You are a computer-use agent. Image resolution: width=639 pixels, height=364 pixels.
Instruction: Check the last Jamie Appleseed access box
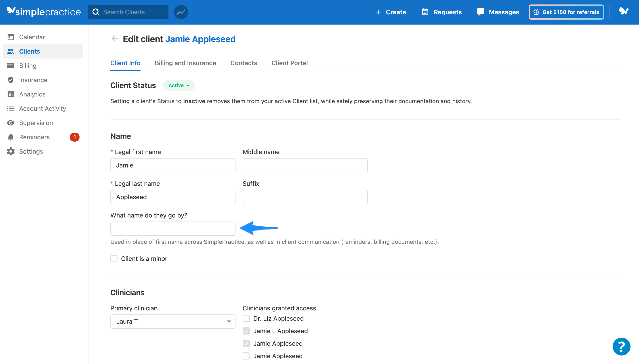(246, 356)
